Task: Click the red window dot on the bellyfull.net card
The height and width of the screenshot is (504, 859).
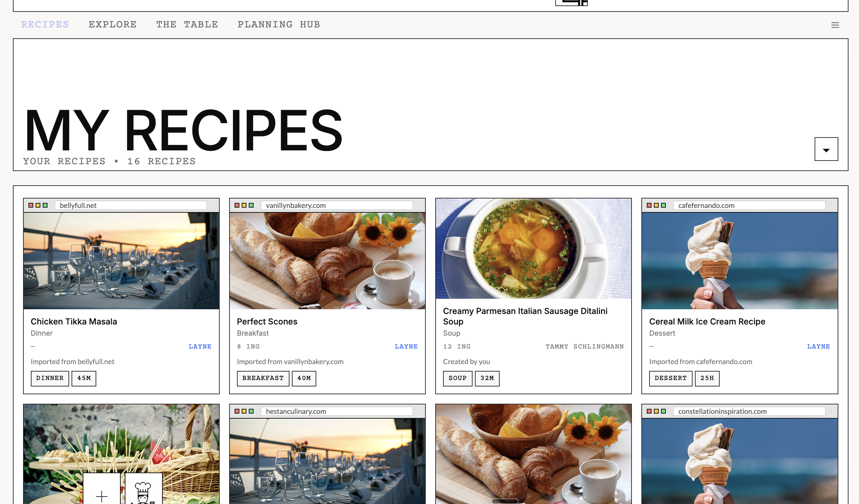Action: tap(31, 205)
